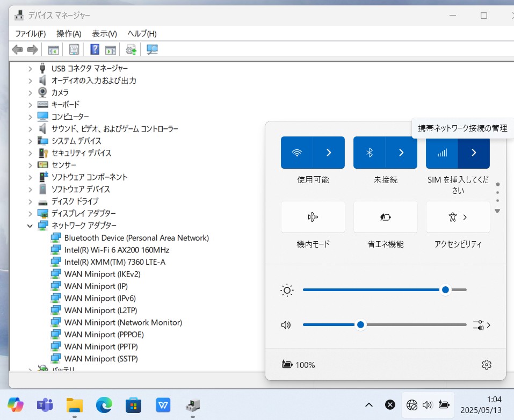514x420 pixels.
Task: Toggle 機内モード airplane mode tile
Action: coord(313,217)
